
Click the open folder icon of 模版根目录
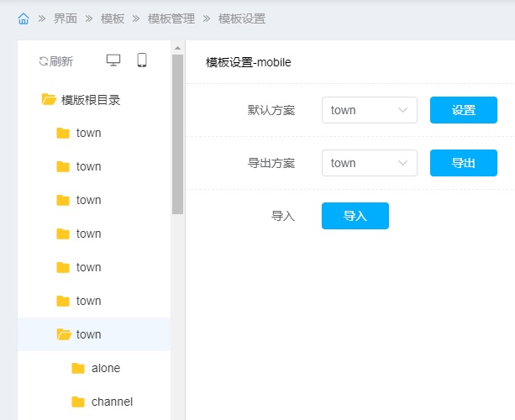49,100
